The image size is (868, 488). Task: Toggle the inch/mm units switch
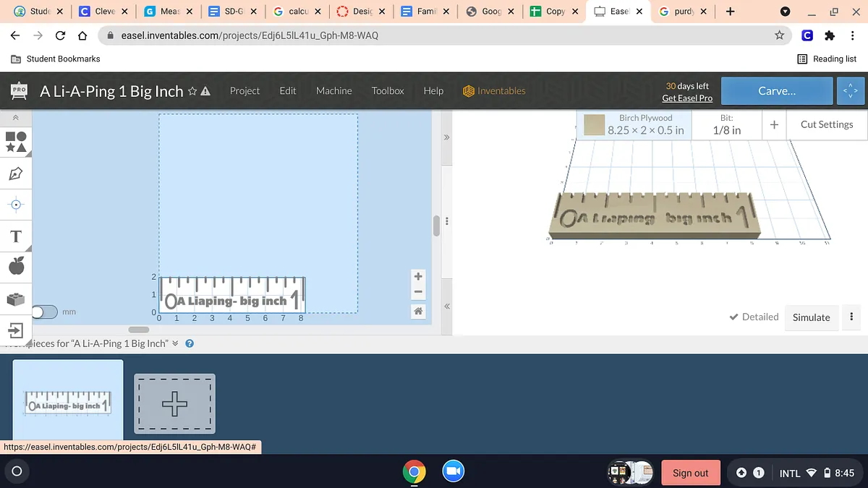pyautogui.click(x=44, y=312)
